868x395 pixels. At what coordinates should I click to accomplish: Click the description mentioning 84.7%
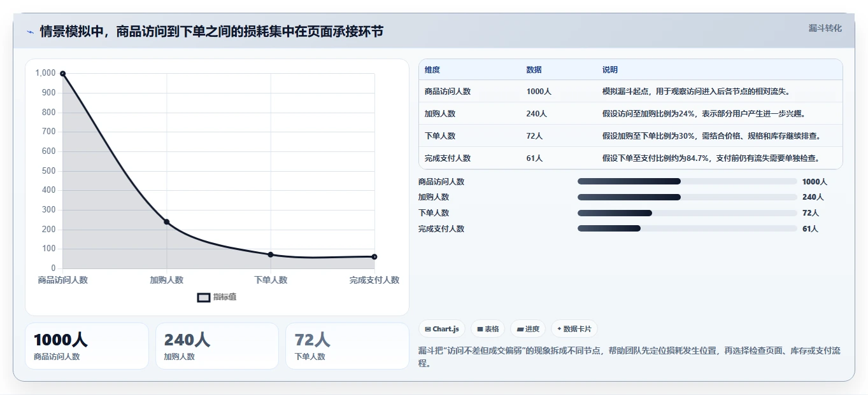tap(711, 158)
